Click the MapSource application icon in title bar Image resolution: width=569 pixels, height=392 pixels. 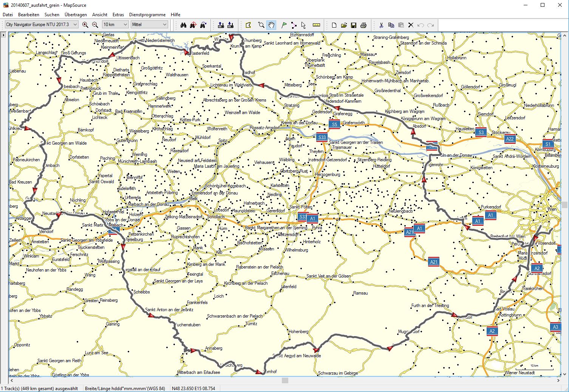5,5
